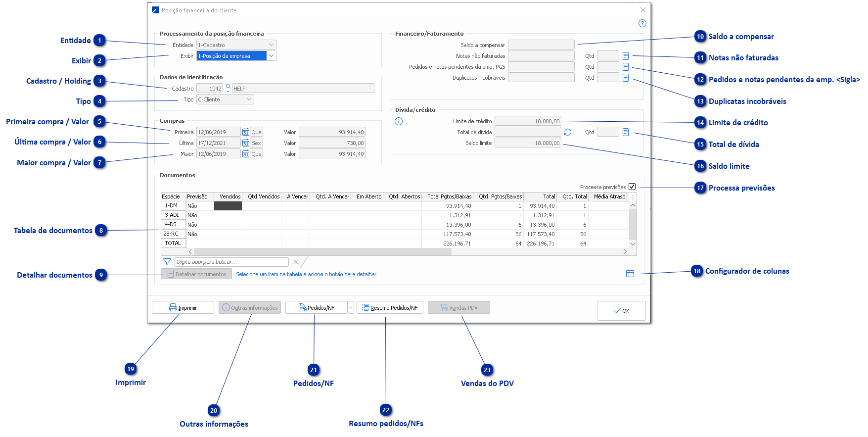This screenshot has height=437, width=868.
Task: Expand the Exibir dropdown
Action: pos(272,56)
